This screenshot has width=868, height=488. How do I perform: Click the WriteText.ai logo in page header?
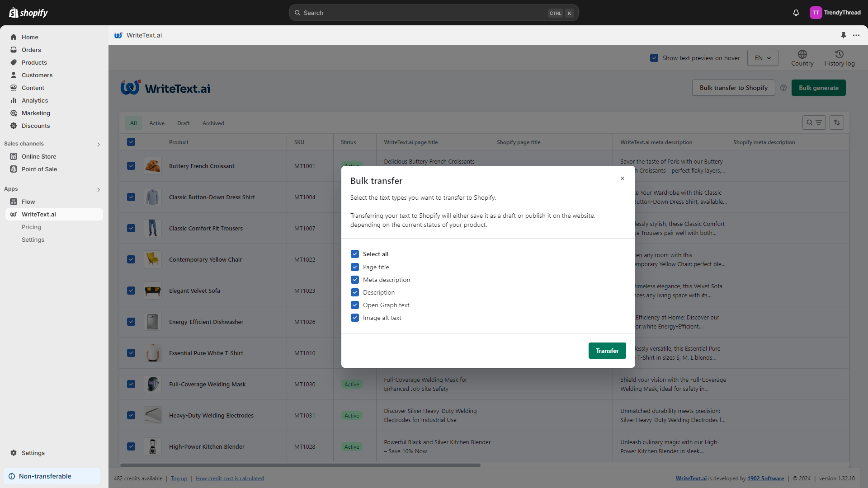[x=165, y=88]
